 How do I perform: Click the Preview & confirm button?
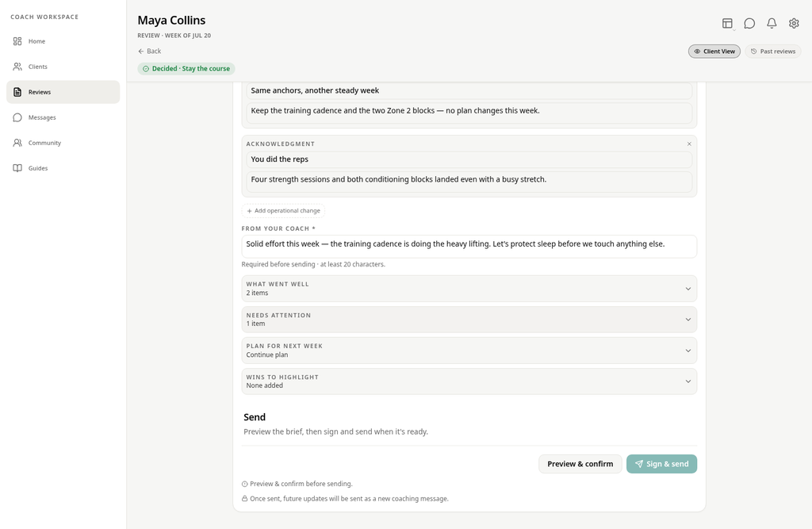(580, 464)
